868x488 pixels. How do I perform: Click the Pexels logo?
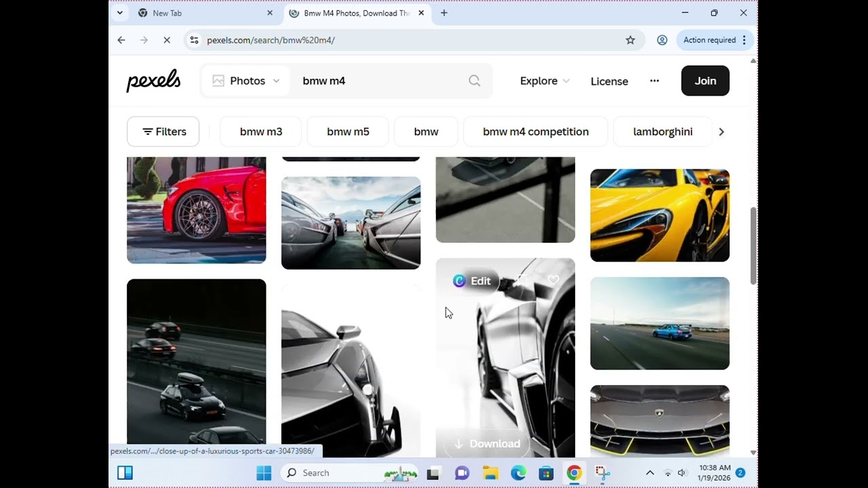[x=154, y=81]
